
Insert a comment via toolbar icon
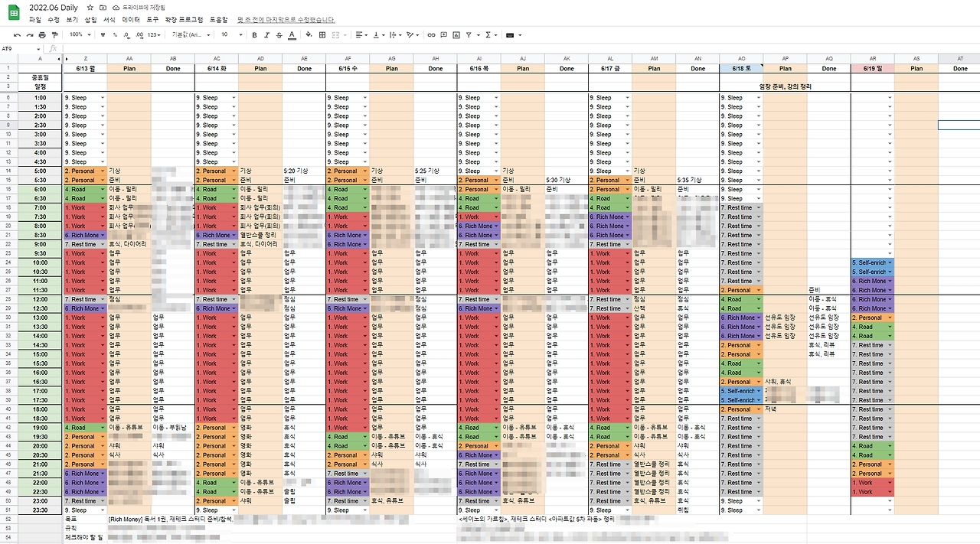pos(444,34)
